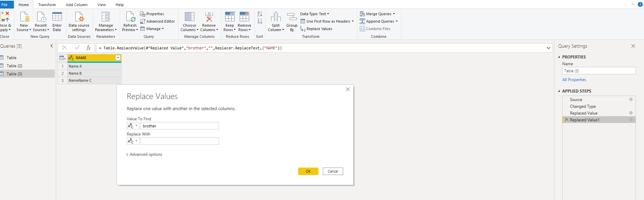The image size is (644, 200).
Task: Click the Close & Apply icon
Action: (5, 17)
